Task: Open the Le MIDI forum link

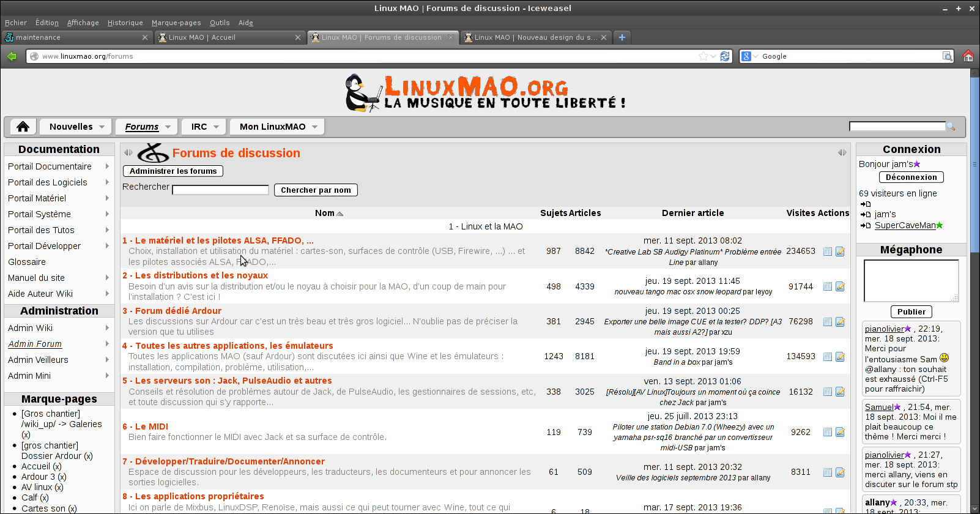Action: (145, 426)
